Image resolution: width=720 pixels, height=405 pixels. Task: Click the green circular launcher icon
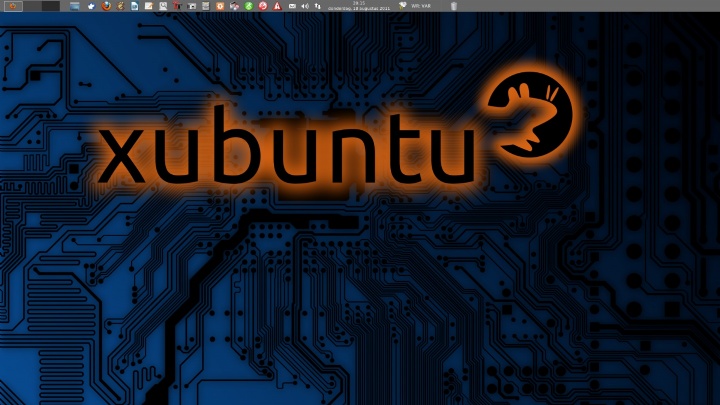pyautogui.click(x=248, y=6)
